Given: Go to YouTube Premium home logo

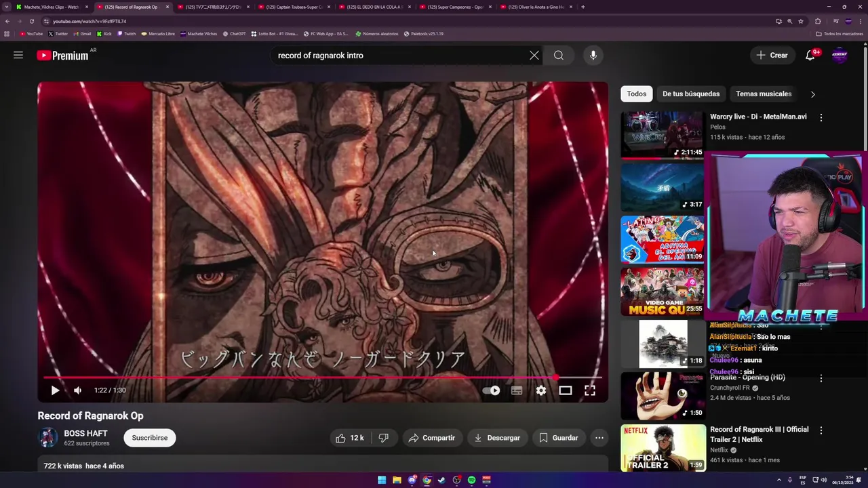Looking at the screenshot, I should [x=62, y=56].
